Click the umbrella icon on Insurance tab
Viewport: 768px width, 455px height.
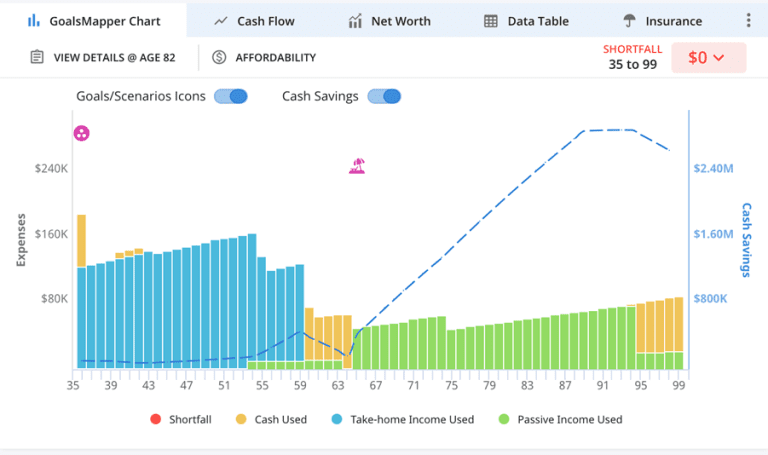(629, 21)
